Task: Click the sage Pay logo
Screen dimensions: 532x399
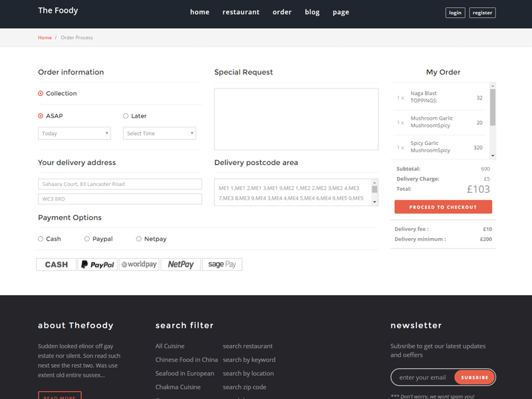Action: click(222, 265)
